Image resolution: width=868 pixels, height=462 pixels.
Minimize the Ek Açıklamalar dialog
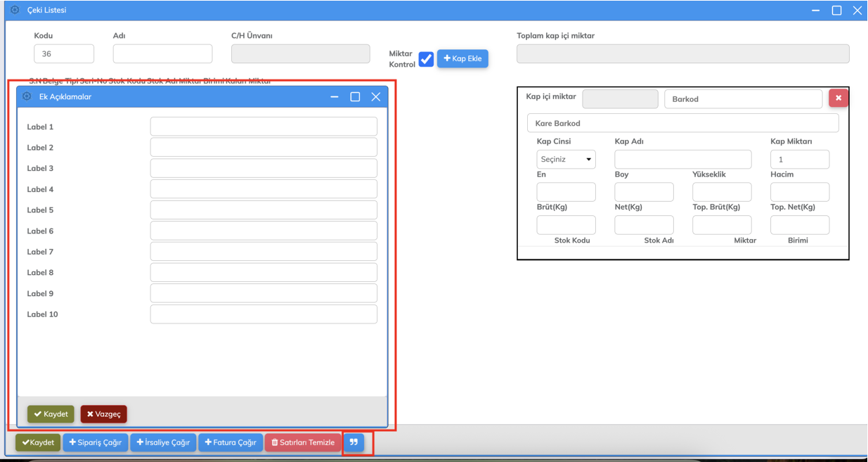click(x=335, y=97)
